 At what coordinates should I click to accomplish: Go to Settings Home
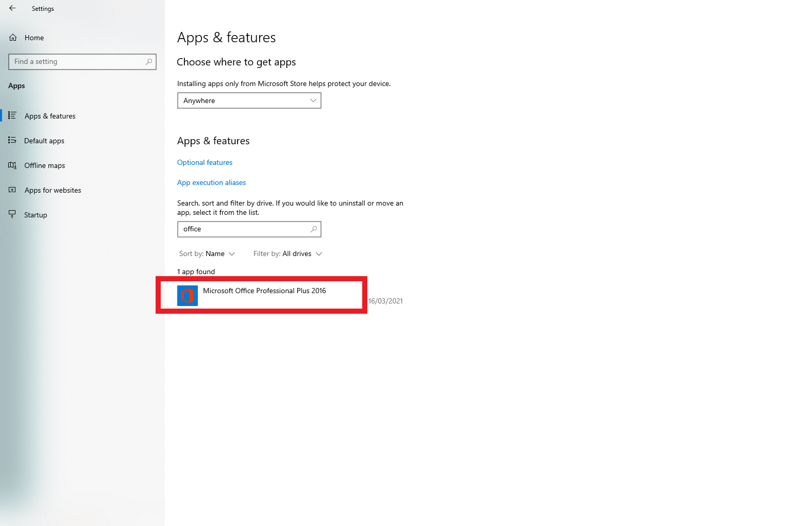tap(82, 38)
